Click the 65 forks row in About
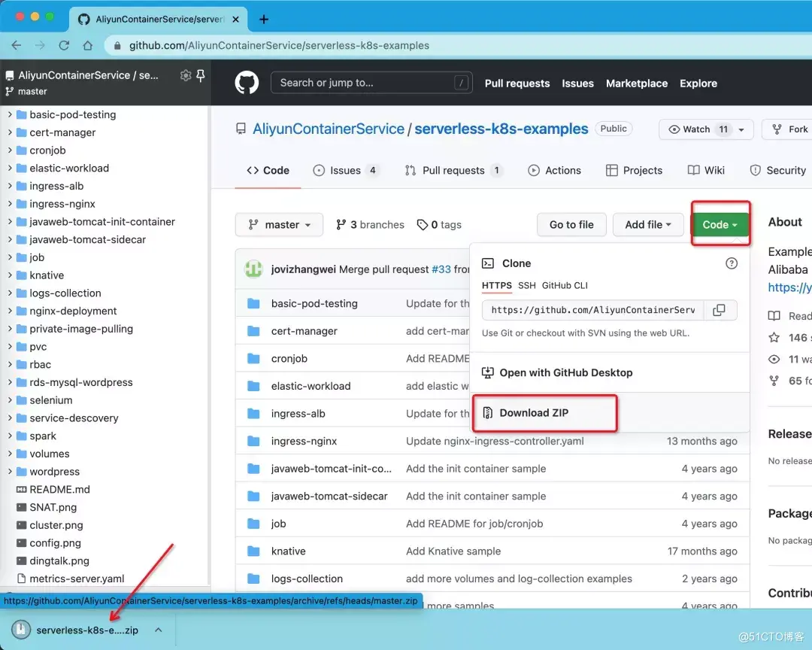The image size is (812, 650). click(x=789, y=381)
